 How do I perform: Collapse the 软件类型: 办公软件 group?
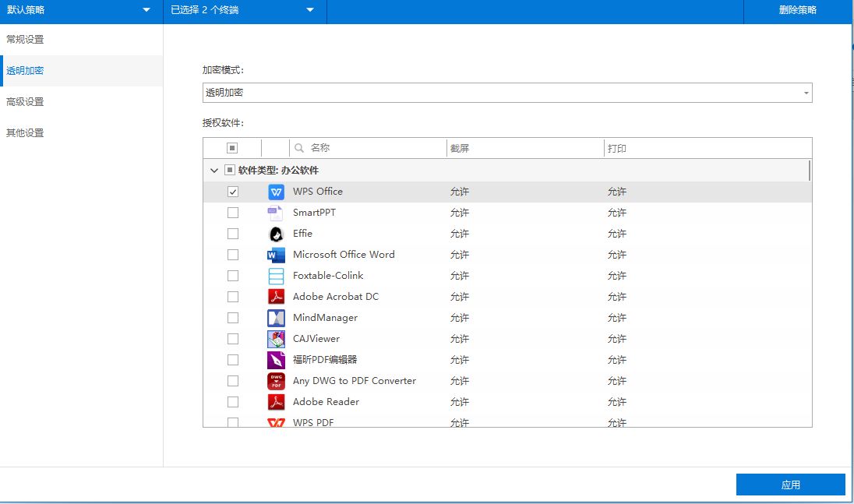click(214, 171)
